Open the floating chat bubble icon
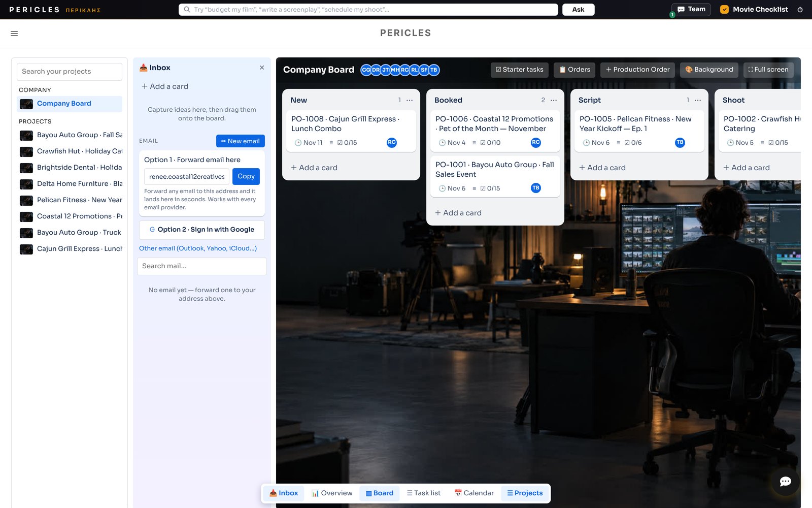Viewport: 812px width, 508px height. click(x=785, y=482)
